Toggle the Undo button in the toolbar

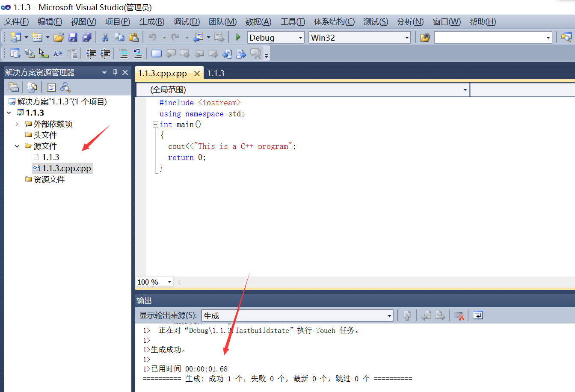click(152, 37)
